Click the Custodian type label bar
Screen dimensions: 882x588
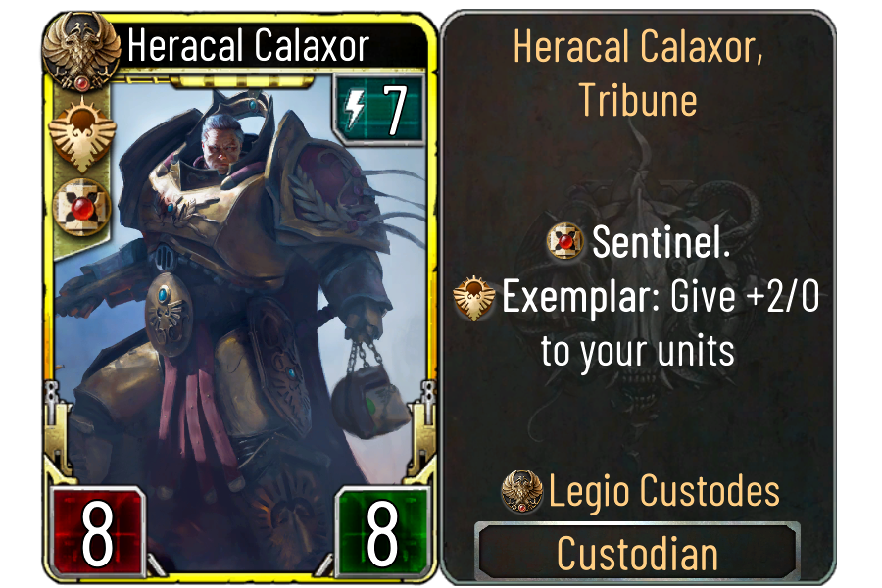click(x=637, y=553)
